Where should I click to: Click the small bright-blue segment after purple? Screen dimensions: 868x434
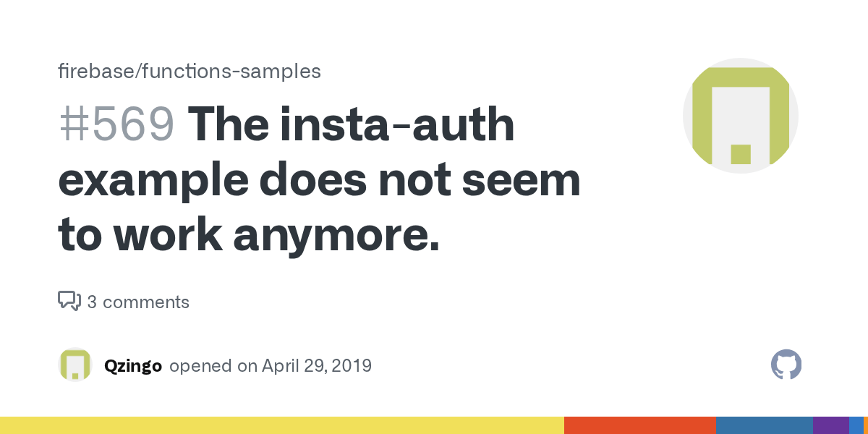(x=856, y=425)
